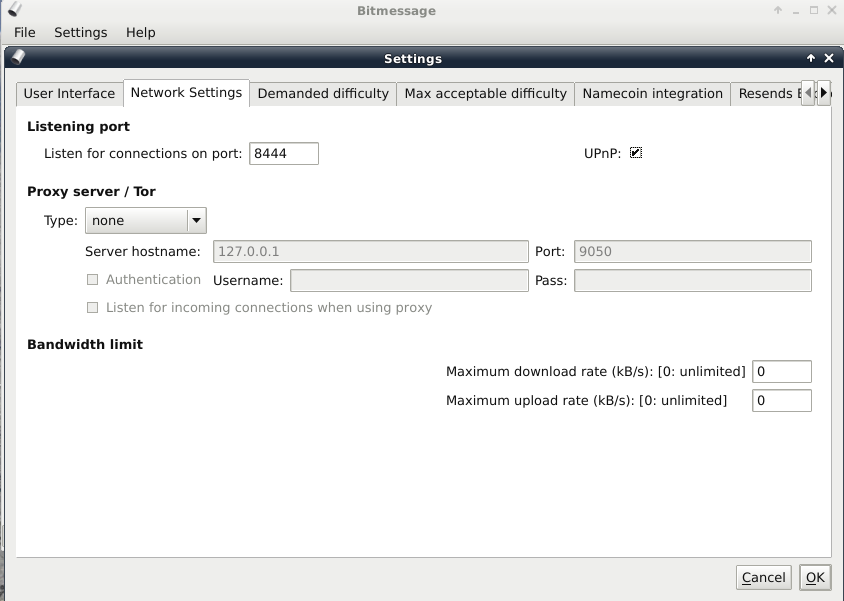Switch to the User Interface tab
844x601 pixels.
coord(69,94)
